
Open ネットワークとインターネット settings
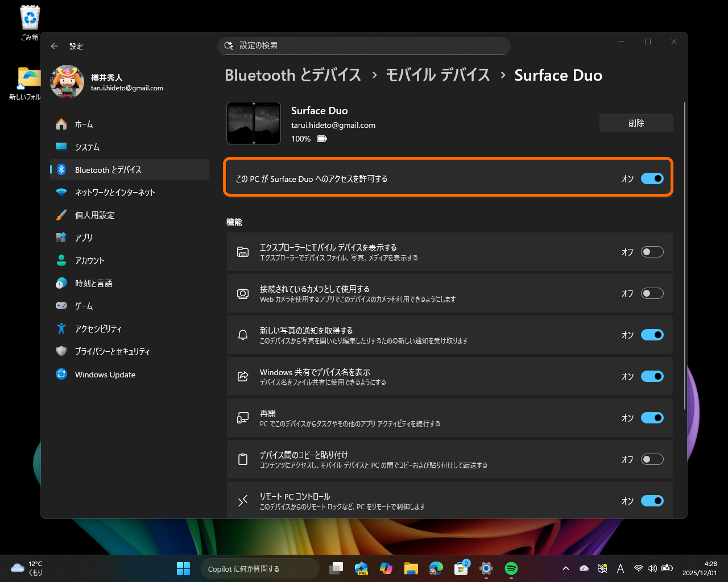115,192
